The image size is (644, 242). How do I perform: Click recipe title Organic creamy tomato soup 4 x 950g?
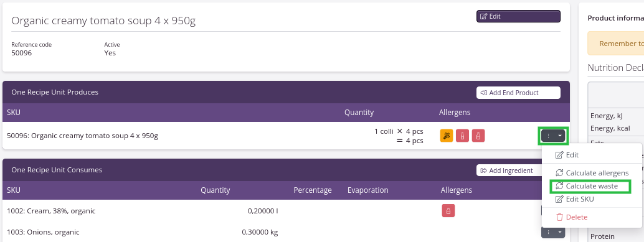(103, 21)
